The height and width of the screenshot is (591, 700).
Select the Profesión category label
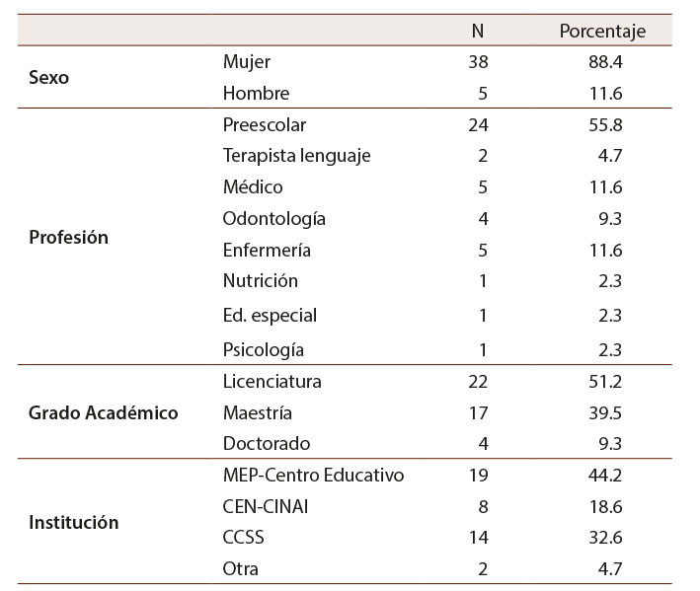(x=69, y=238)
